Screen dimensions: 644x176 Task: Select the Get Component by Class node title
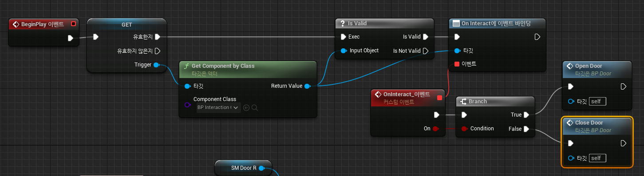tap(223, 66)
